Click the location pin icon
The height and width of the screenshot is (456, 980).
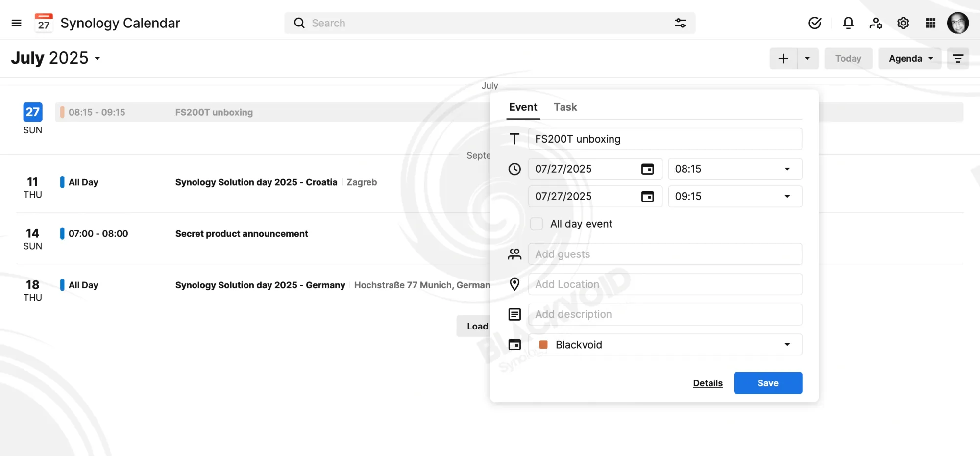[x=514, y=284]
